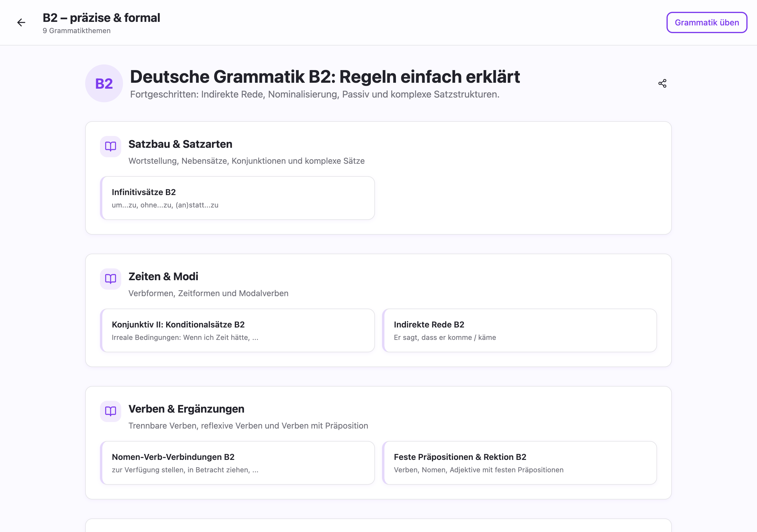Select the Indirekte Rede B2 topic
757x532 pixels.
click(520, 330)
